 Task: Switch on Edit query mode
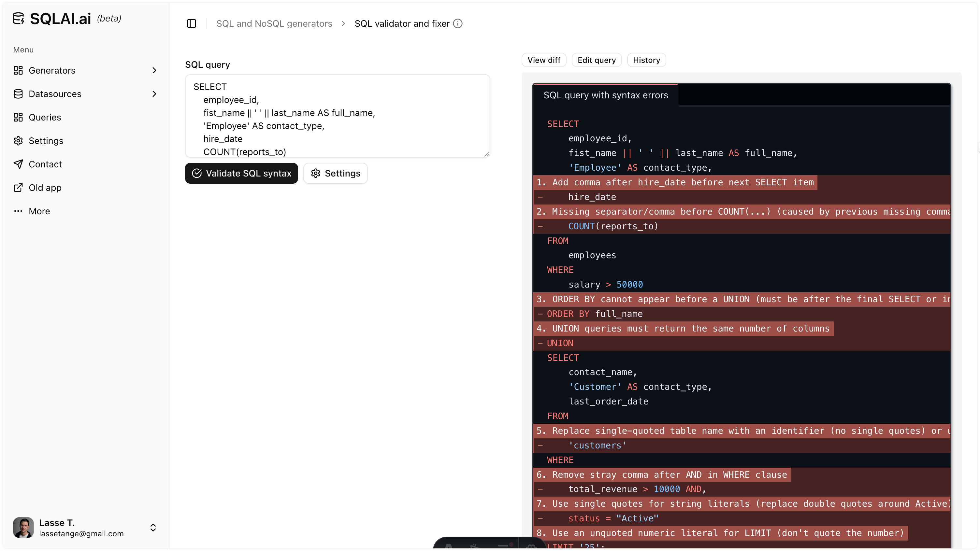(x=596, y=60)
